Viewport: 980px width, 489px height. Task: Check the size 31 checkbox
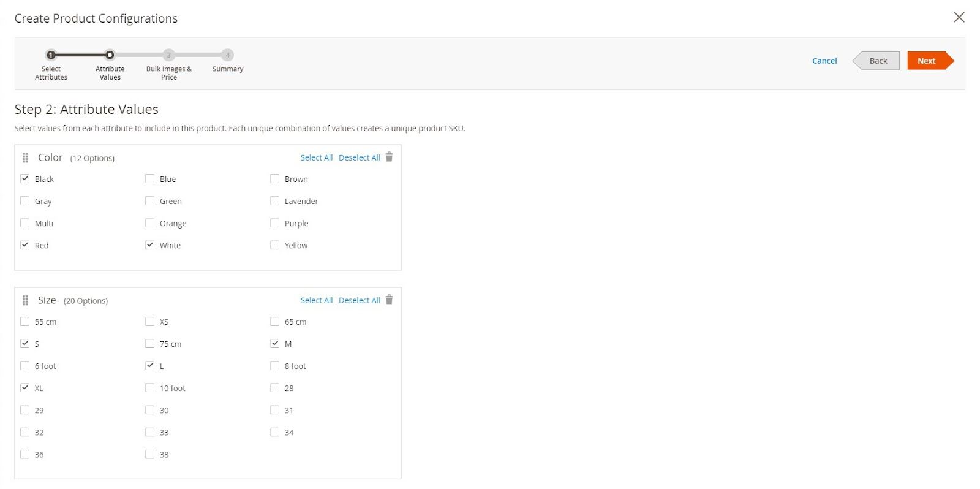pos(275,410)
